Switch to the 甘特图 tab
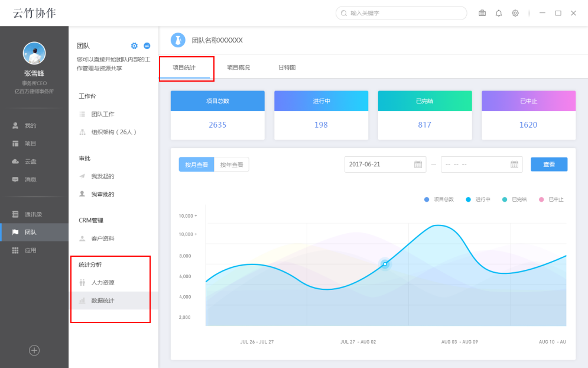 tap(287, 67)
